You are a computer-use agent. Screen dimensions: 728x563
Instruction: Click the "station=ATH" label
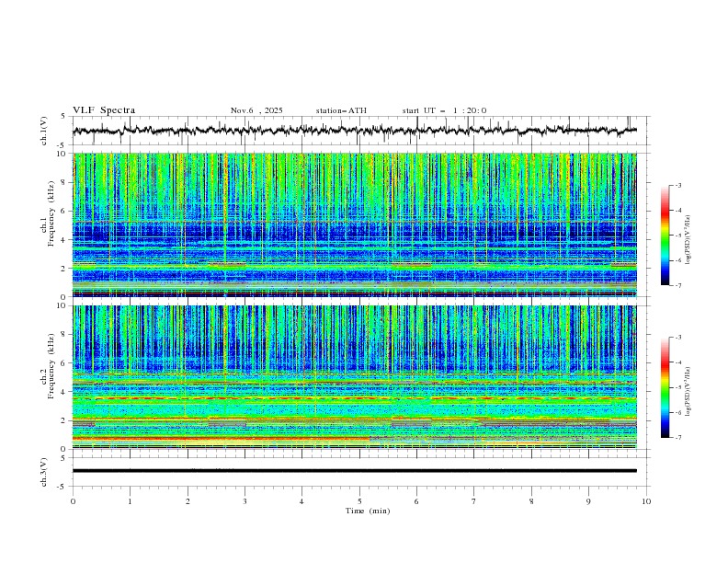point(341,110)
